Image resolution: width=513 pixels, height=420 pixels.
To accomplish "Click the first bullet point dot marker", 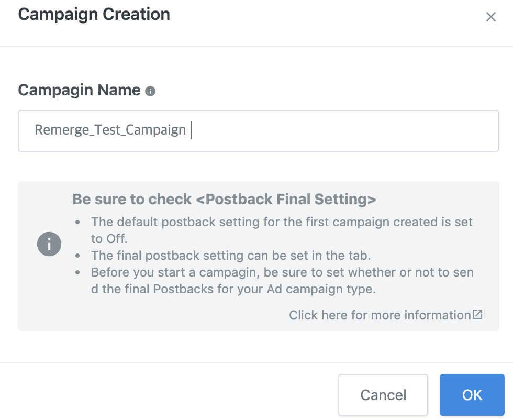I will coord(77,222).
